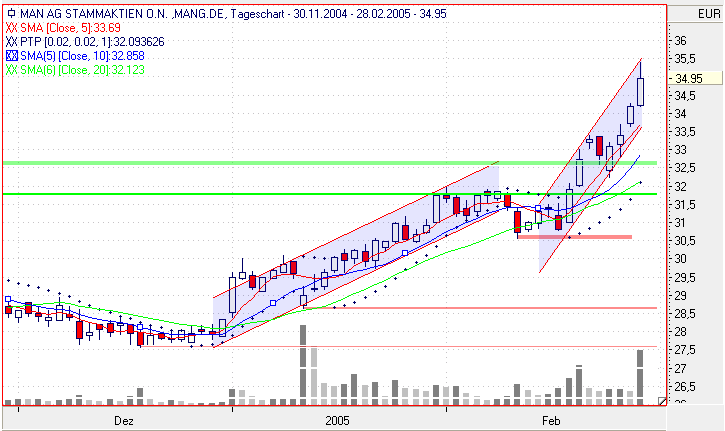Click the tallest volume bar in late December
The width and height of the screenshot is (725, 431).
(303, 365)
